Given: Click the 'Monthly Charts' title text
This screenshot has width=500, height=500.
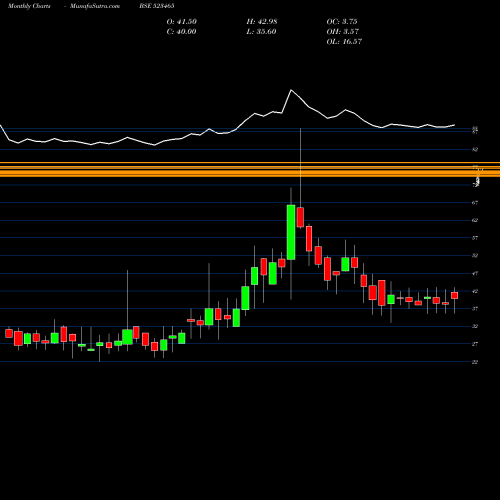Looking at the screenshot, I should coord(29,6).
